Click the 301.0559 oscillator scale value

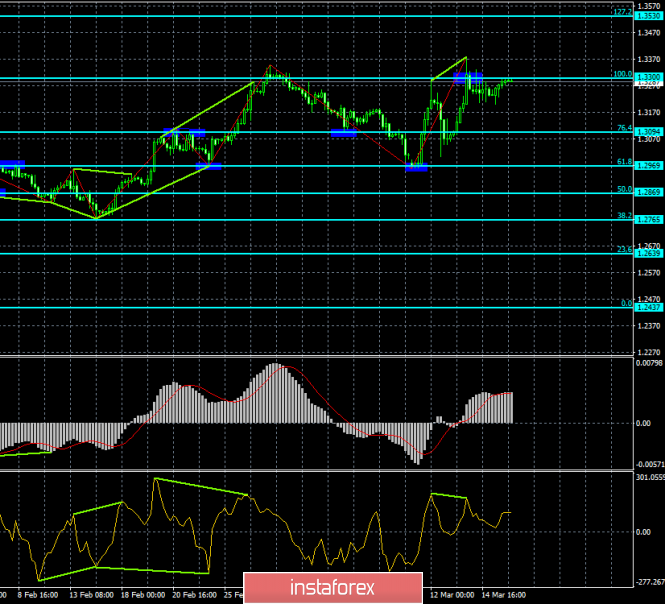(650, 478)
